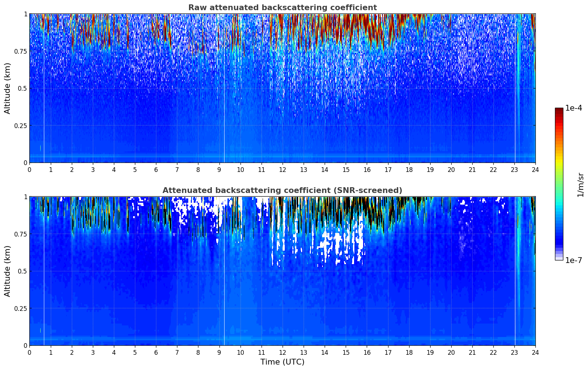
Task: Click hour 24 tick on bottom plot's time axis
Action: pyautogui.click(x=535, y=352)
